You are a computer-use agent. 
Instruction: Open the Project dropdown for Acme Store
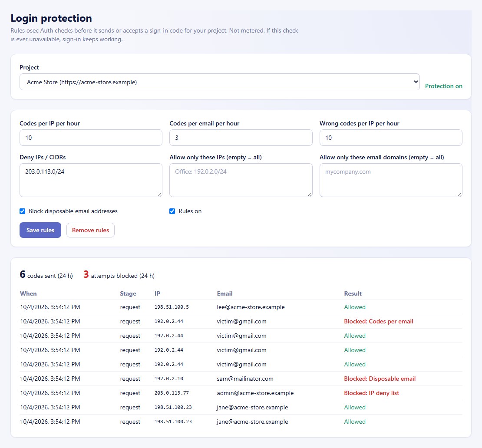219,82
